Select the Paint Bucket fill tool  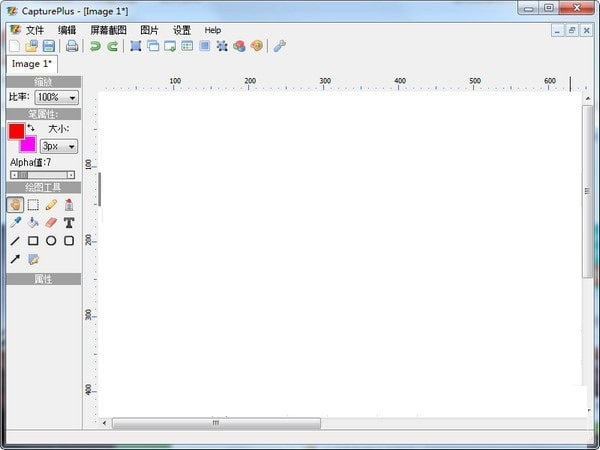click(x=33, y=223)
